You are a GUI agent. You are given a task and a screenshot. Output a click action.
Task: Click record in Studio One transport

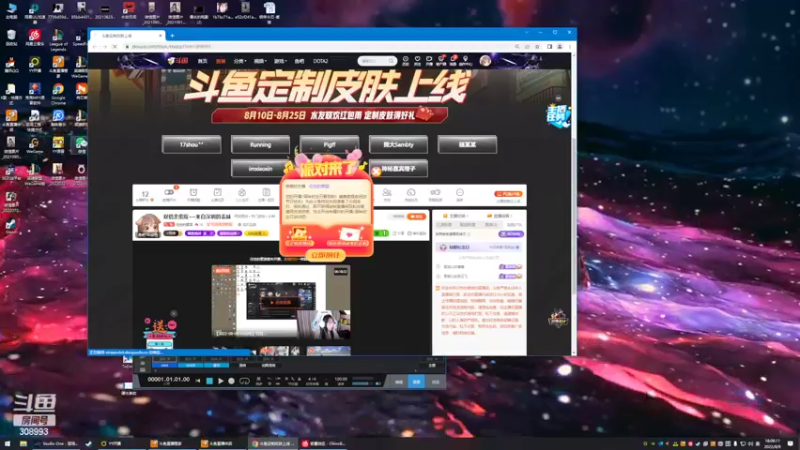[231, 381]
